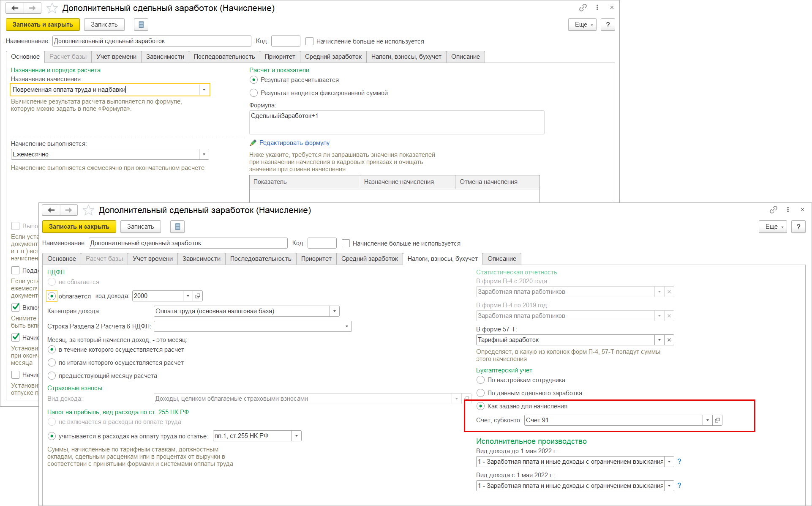The width and height of the screenshot is (812, 506).
Task: Expand Категория дохода dropdown
Action: 334,311
